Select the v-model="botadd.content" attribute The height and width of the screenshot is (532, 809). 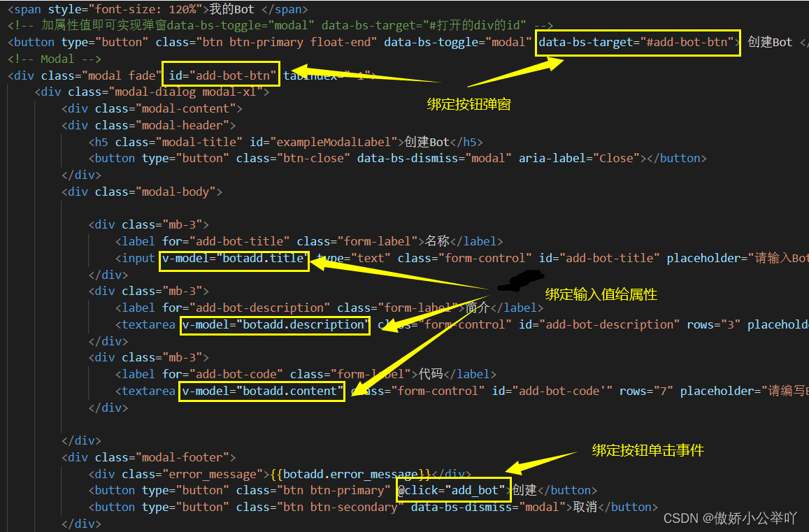point(262,391)
